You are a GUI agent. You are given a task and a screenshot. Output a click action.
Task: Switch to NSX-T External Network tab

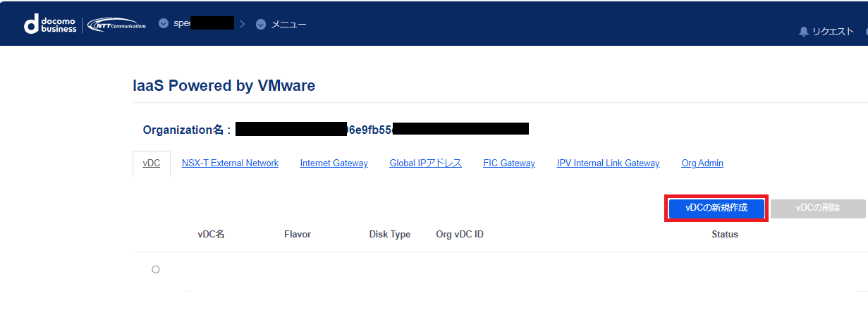click(x=230, y=163)
